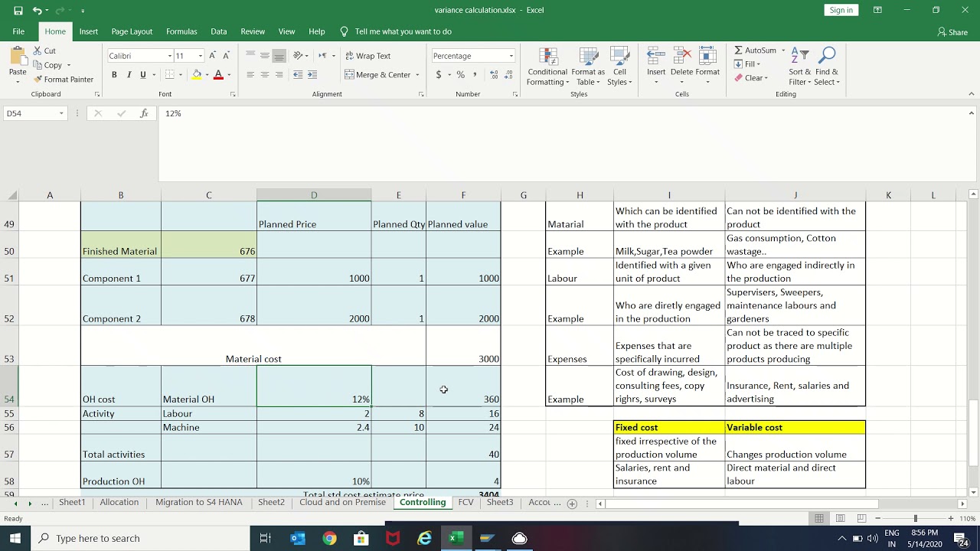Open the Orientation text rotation tool

pos(299,56)
